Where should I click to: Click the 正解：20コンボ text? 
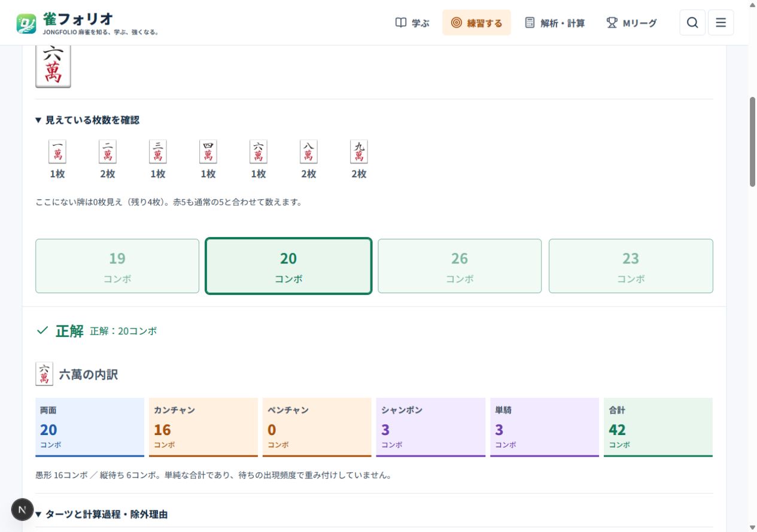[x=123, y=331]
